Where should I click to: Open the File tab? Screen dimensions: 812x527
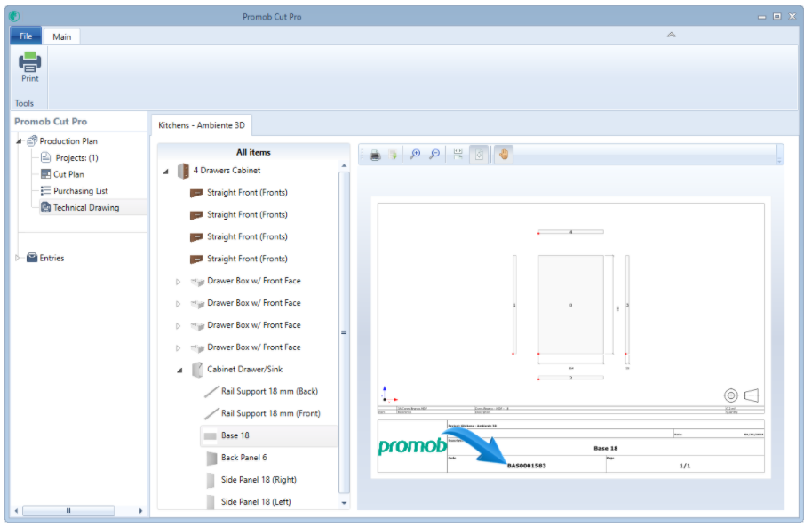point(26,36)
